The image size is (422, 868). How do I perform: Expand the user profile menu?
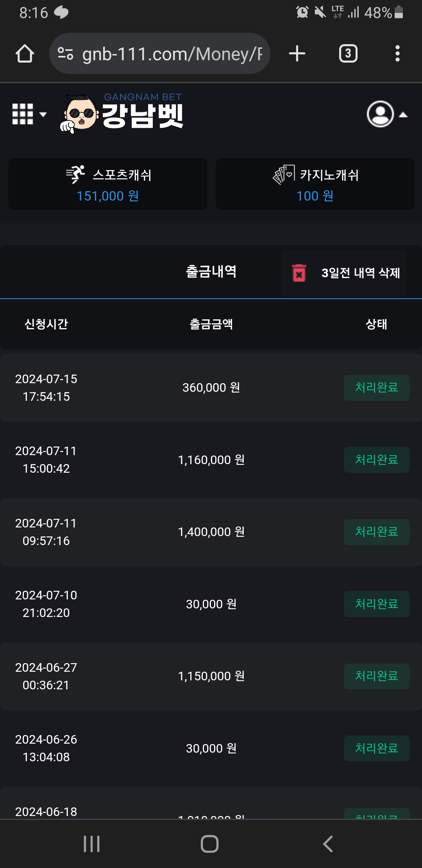coord(386,114)
